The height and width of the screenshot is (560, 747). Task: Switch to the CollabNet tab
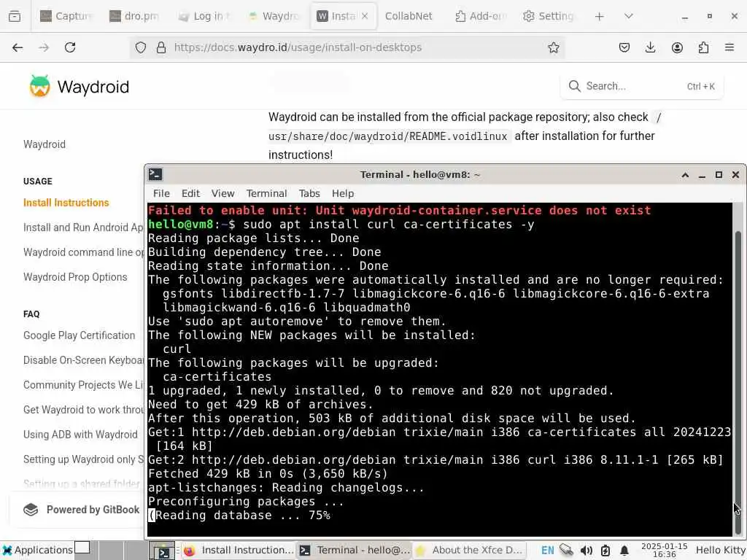tap(409, 16)
